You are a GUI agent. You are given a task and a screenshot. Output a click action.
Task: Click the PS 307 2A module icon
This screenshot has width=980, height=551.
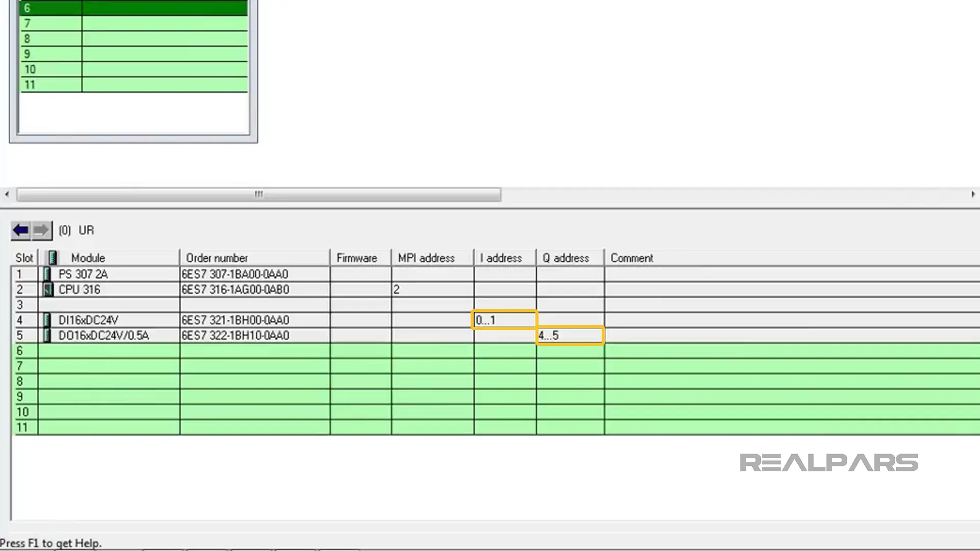tap(47, 274)
